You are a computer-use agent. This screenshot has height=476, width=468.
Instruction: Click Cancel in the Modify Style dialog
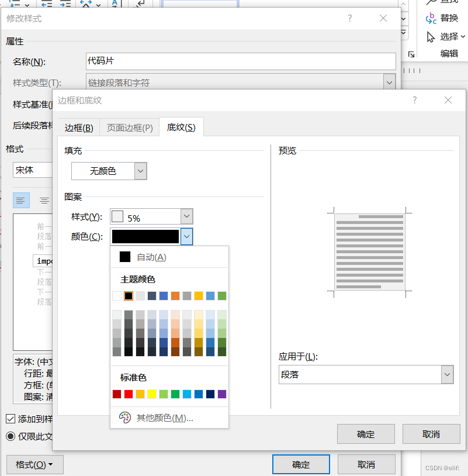366,464
